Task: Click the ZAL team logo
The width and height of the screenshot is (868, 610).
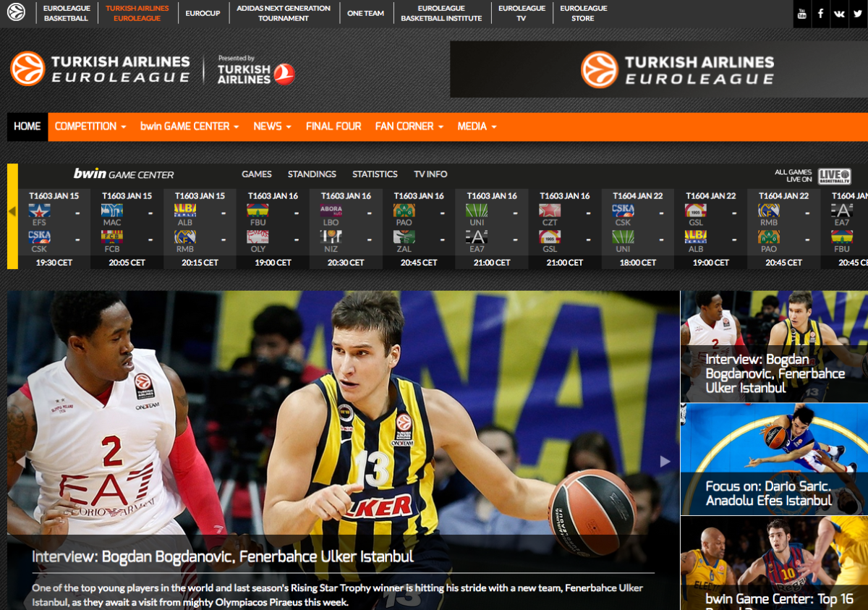Action: click(404, 237)
